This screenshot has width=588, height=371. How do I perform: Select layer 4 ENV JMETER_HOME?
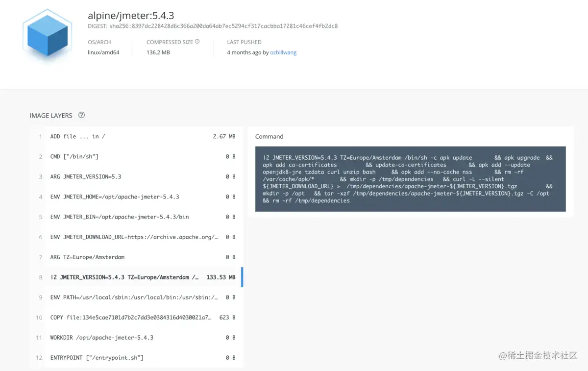[136, 197]
